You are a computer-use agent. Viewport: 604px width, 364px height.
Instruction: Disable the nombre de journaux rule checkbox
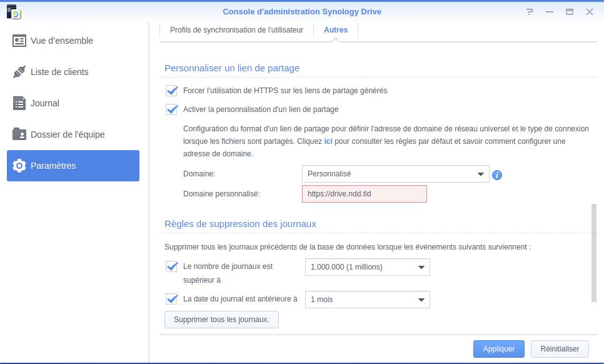pyautogui.click(x=172, y=266)
